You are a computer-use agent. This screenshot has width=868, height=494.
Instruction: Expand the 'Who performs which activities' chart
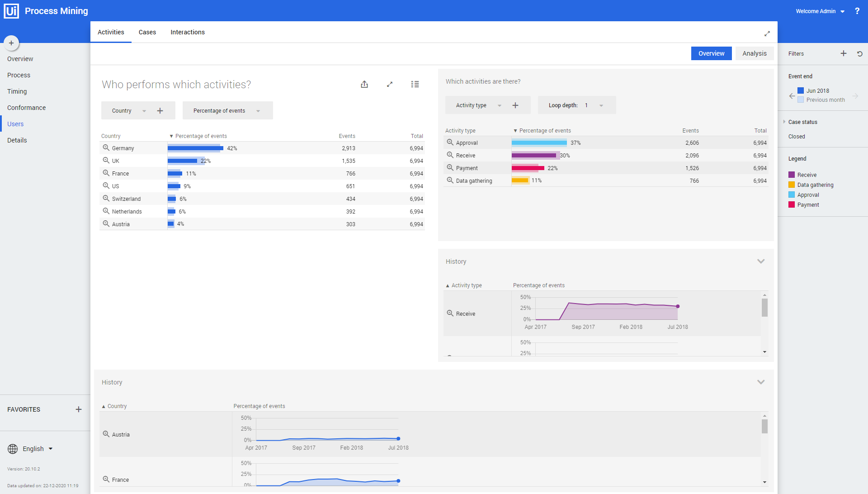[390, 84]
